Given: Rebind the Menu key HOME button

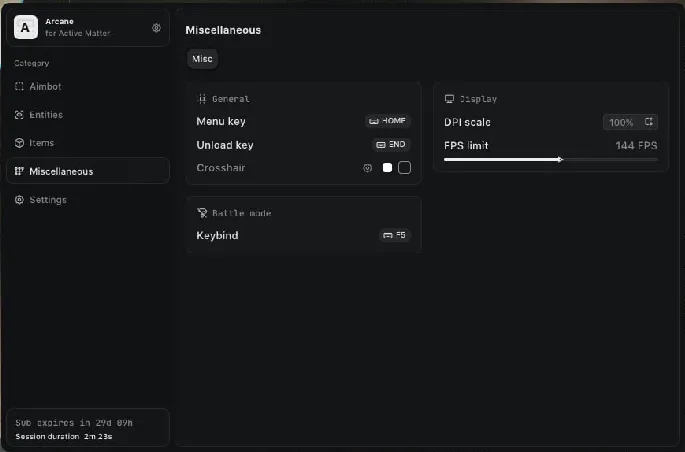Looking at the screenshot, I should click(388, 121).
